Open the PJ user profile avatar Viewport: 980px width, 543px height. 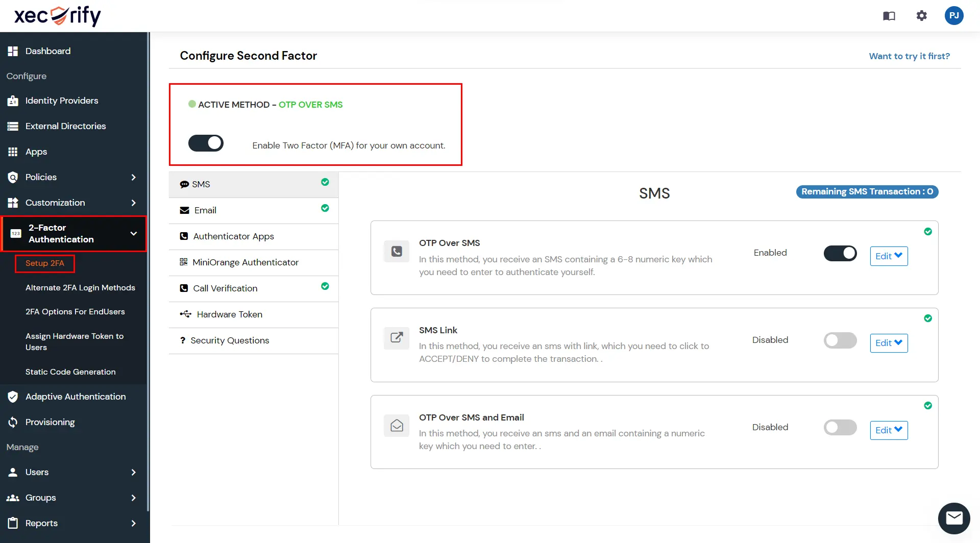click(954, 16)
